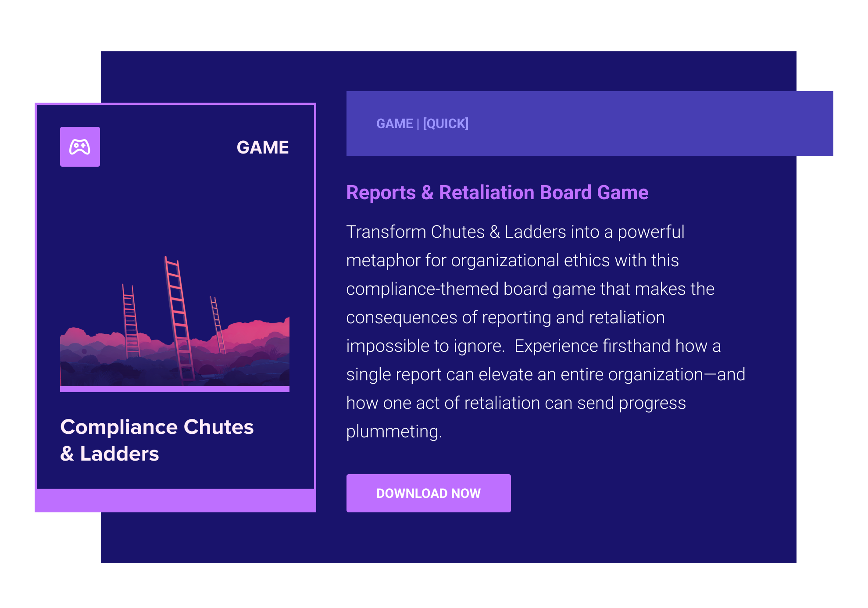Click the Chutes & Ladders phrase in the description

click(x=498, y=232)
